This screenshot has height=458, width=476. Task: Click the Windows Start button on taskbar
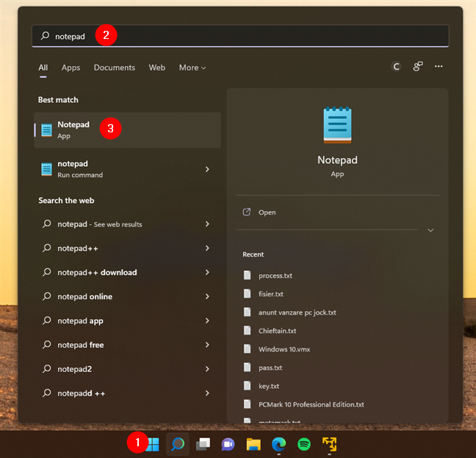click(152, 444)
